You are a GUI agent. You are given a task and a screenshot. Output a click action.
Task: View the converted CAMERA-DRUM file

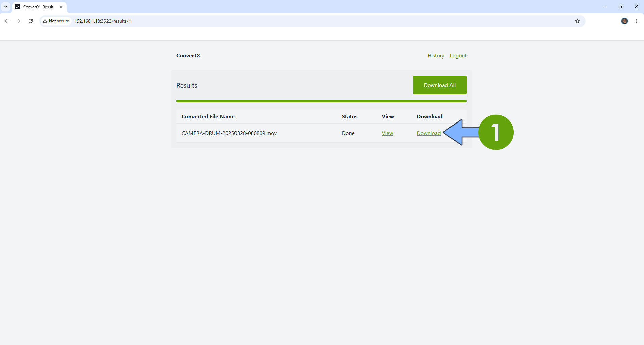point(387,133)
